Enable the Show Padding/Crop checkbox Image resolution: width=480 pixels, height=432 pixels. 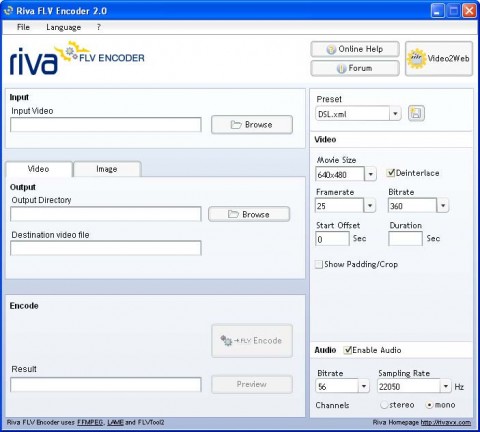click(x=319, y=264)
